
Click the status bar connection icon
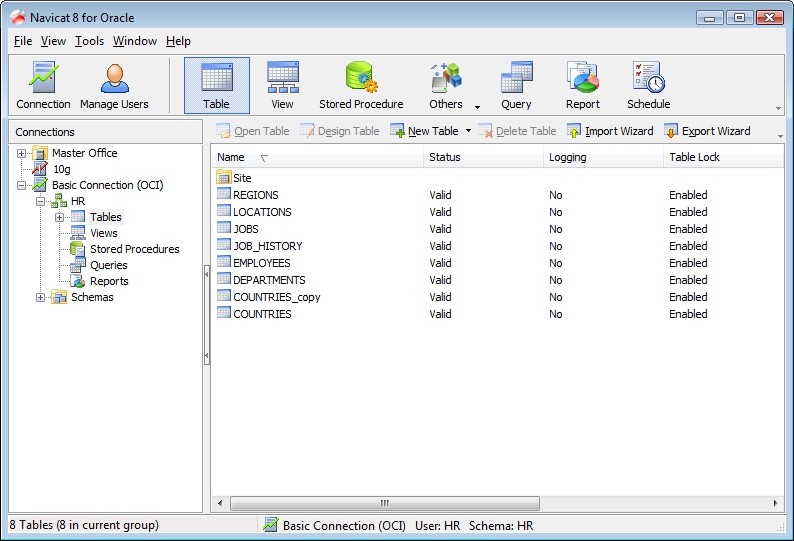tap(270, 525)
